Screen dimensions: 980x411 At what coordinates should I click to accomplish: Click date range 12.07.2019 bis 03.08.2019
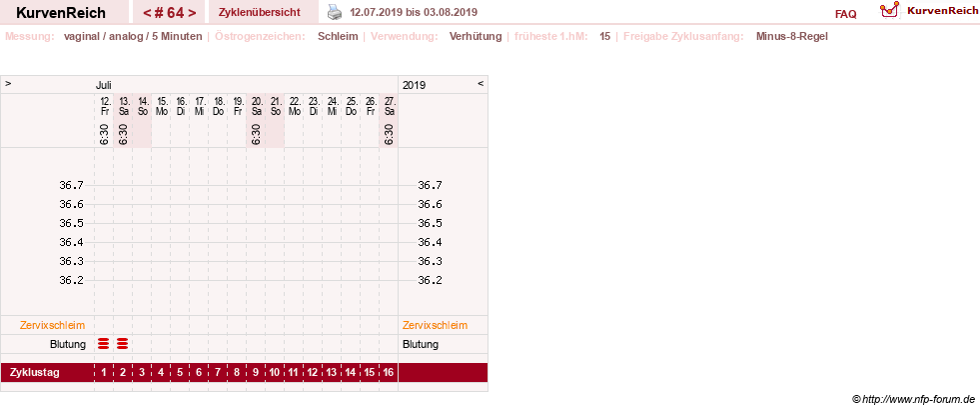point(414,13)
